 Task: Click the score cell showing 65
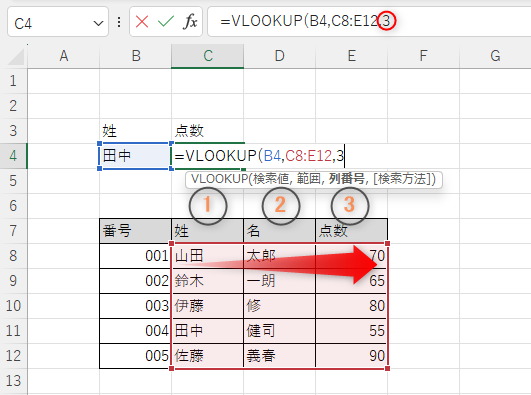tap(352, 281)
